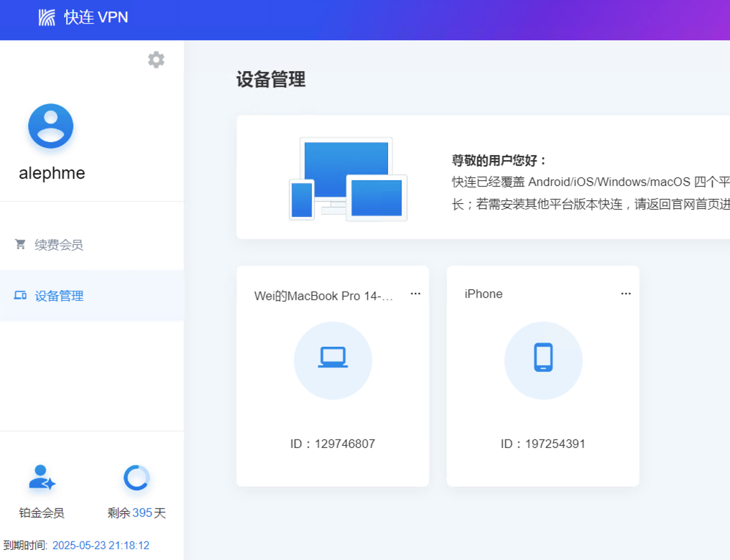Click the 铂金会员 membership icon
Image resolution: width=730 pixels, height=560 pixels.
pyautogui.click(x=42, y=478)
